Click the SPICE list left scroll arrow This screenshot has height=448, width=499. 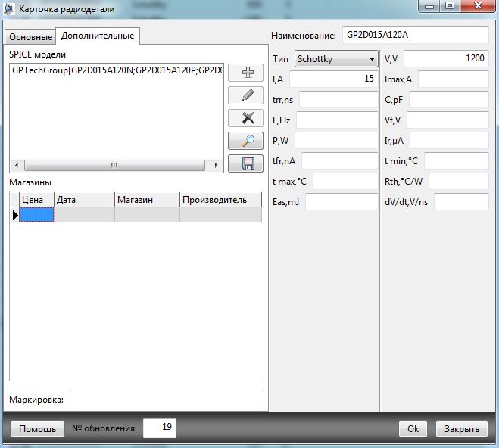point(17,165)
